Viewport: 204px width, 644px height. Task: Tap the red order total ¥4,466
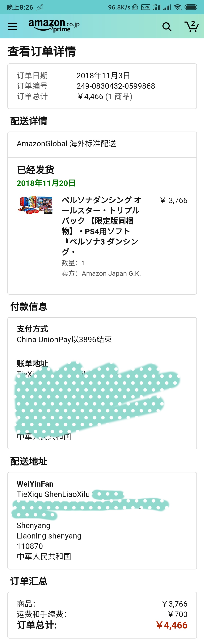pyautogui.click(x=172, y=625)
